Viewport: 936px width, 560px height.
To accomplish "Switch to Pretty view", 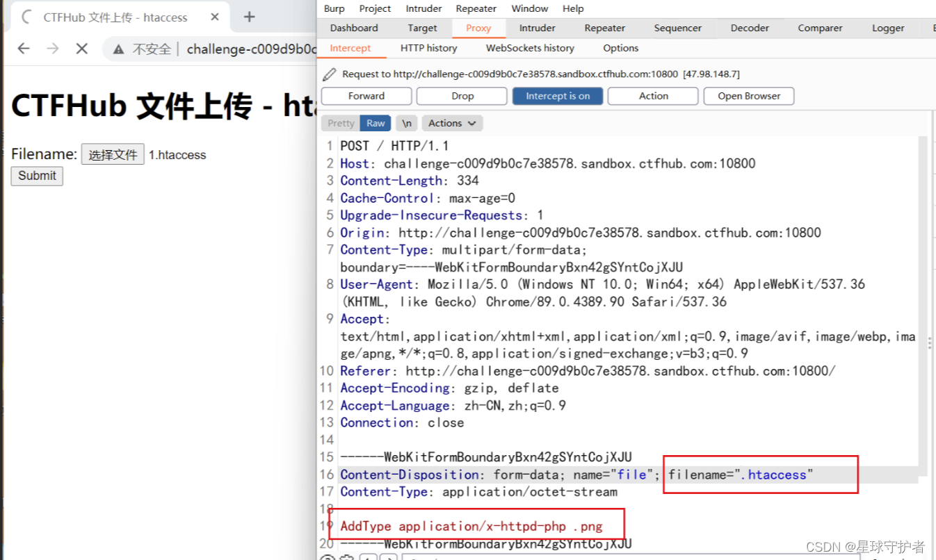I will pyautogui.click(x=341, y=123).
